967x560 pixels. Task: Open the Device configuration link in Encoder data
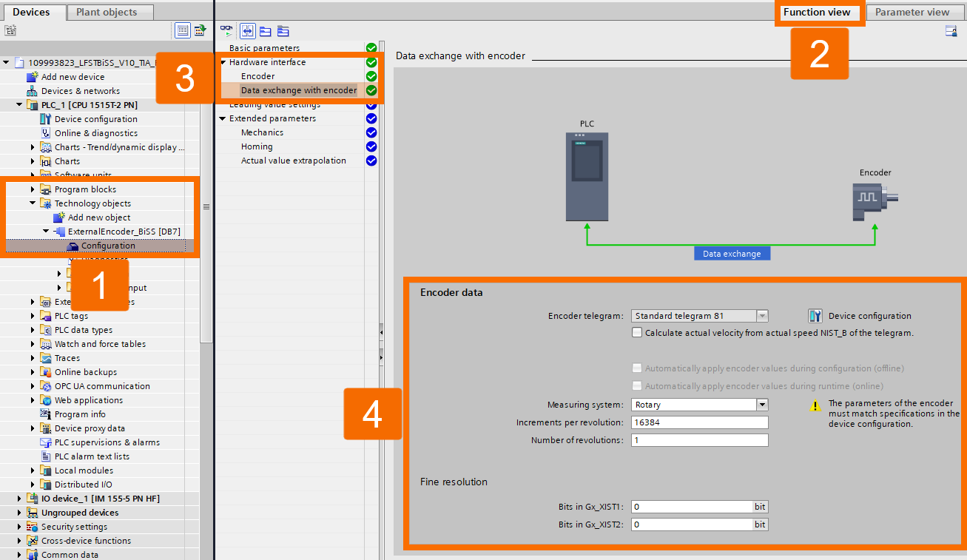click(870, 316)
